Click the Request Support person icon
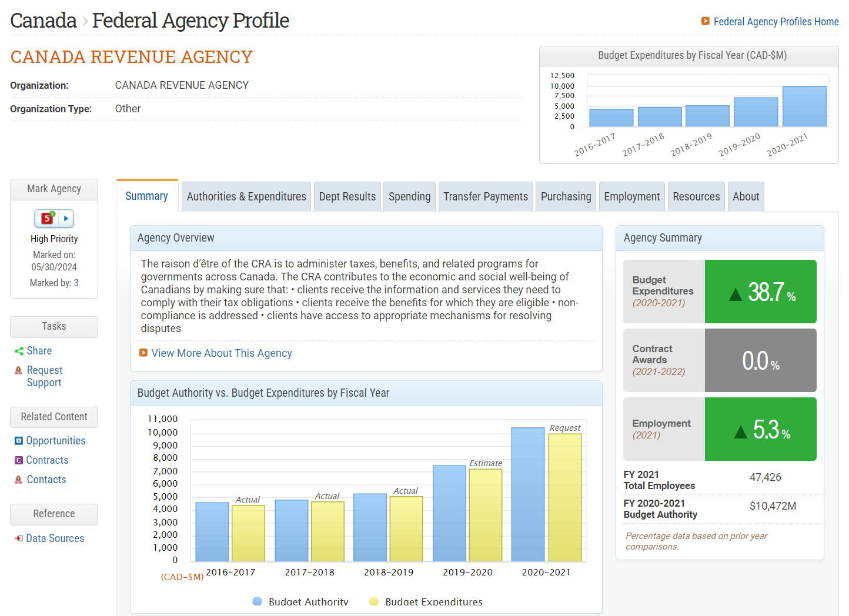The width and height of the screenshot is (849, 616). click(x=19, y=370)
